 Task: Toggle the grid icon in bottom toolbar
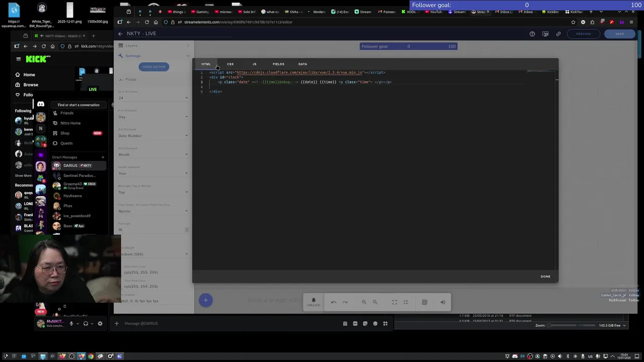pyautogui.click(x=424, y=302)
